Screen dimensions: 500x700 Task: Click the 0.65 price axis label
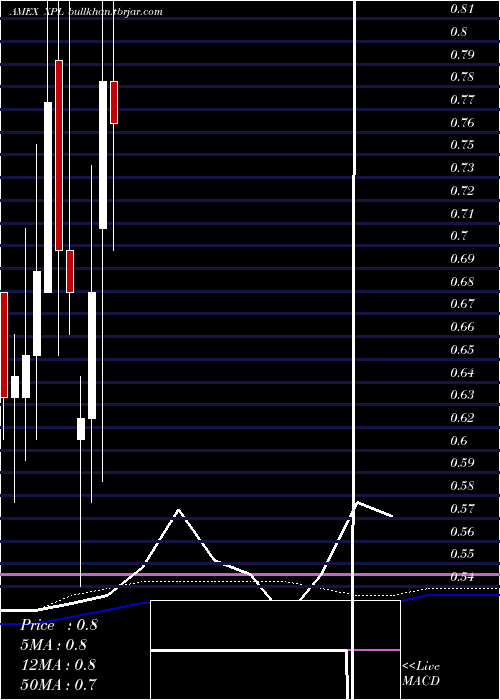tap(462, 349)
